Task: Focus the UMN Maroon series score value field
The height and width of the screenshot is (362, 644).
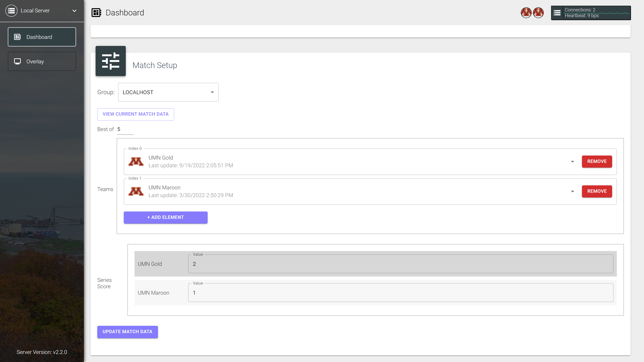Action: (x=400, y=293)
